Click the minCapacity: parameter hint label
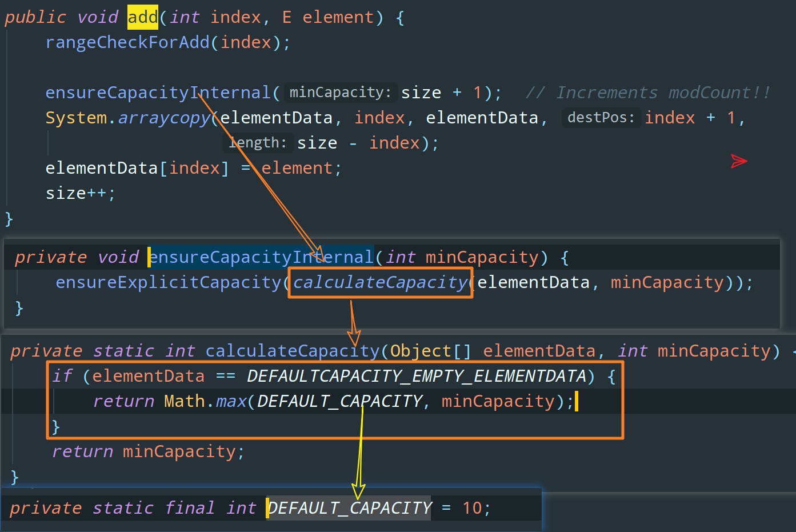The image size is (796, 532). pyautogui.click(x=340, y=92)
